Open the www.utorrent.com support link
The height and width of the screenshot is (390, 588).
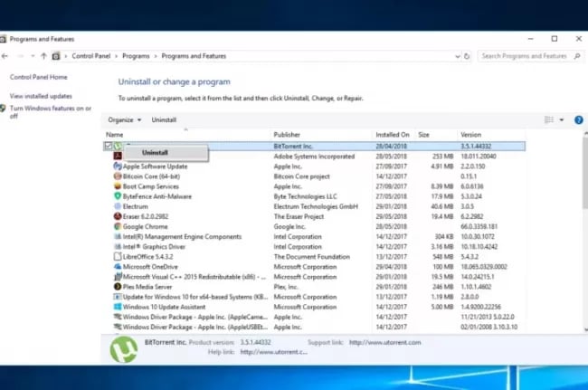pyautogui.click(x=385, y=342)
